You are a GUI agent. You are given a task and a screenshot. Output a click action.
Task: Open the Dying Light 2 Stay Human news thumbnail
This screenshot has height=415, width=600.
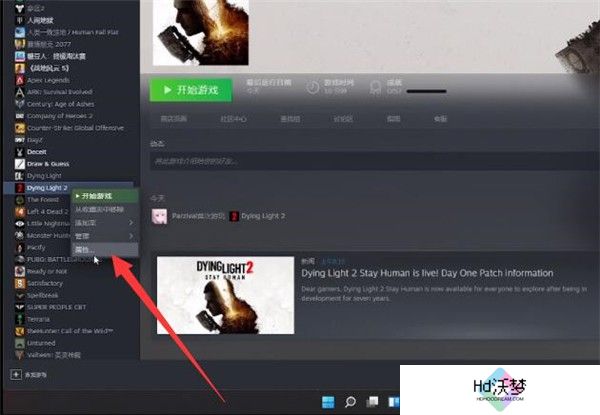pyautogui.click(x=225, y=295)
